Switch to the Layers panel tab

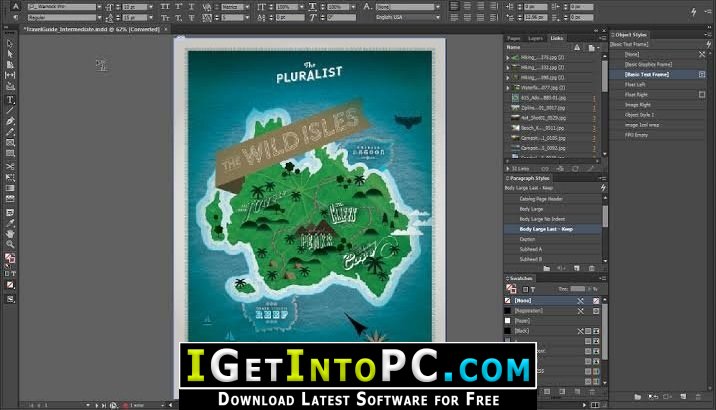pyautogui.click(x=535, y=38)
